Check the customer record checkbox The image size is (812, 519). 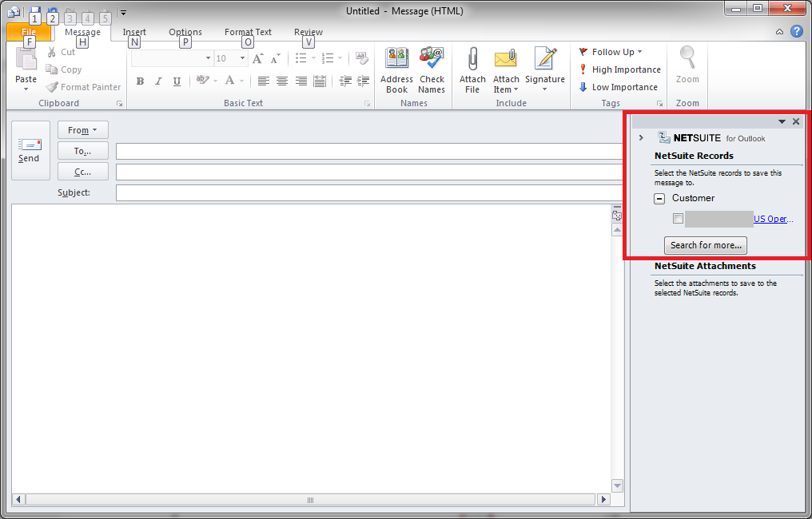(678, 218)
